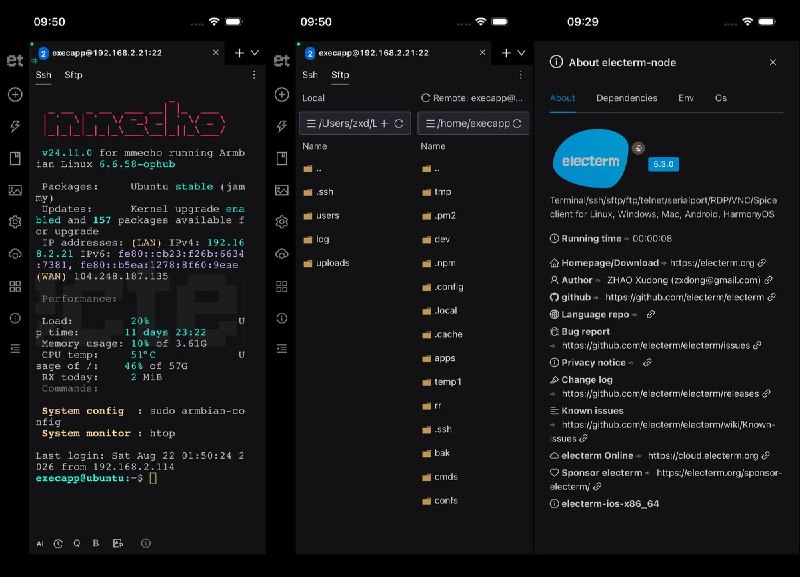Open terminal background image icon in footer
Viewport: 800px width, 577px height.
(x=118, y=543)
